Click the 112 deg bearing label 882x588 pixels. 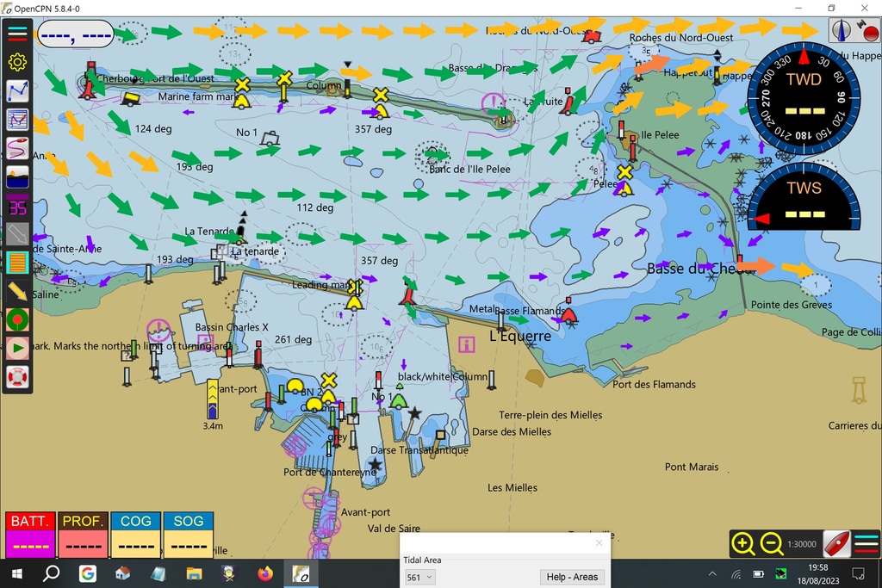click(315, 207)
